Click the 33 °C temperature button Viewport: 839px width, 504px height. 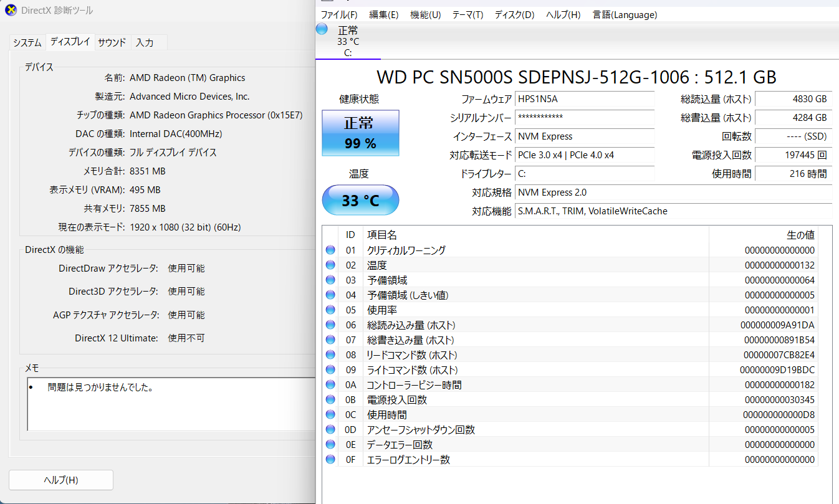[360, 201]
